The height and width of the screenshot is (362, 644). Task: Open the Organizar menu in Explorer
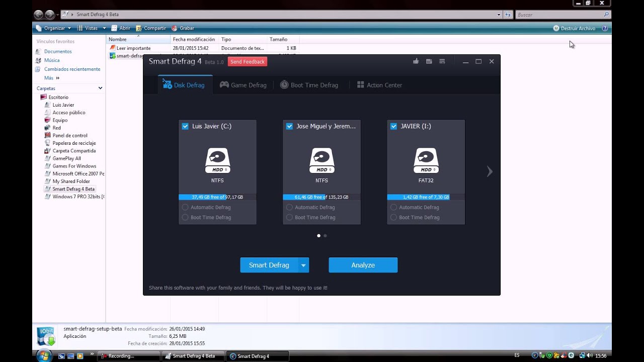[54, 28]
